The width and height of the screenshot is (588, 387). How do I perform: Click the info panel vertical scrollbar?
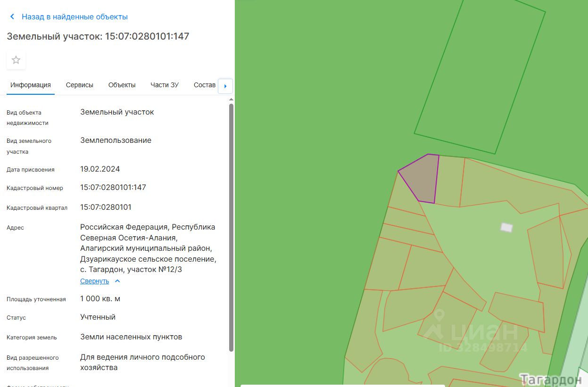[x=231, y=227]
